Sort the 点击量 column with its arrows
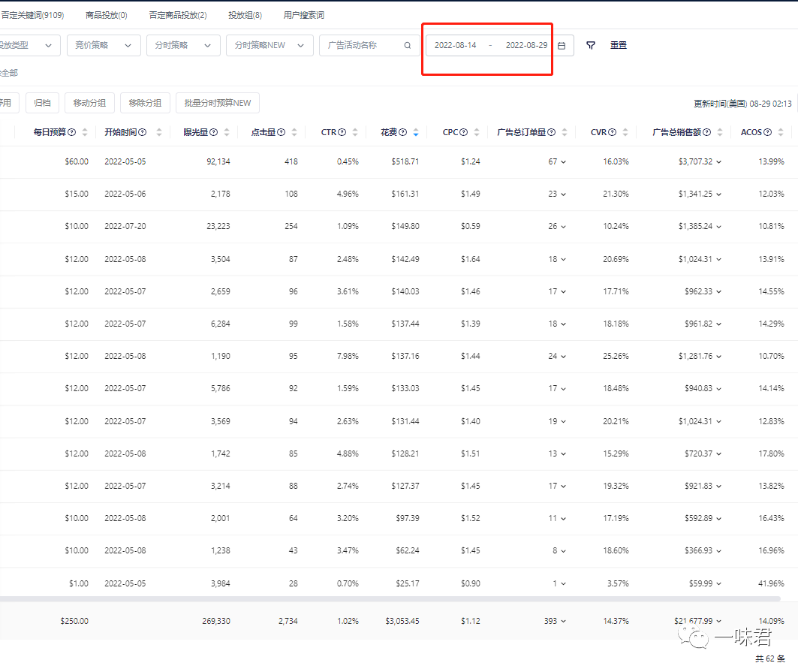 294,132
